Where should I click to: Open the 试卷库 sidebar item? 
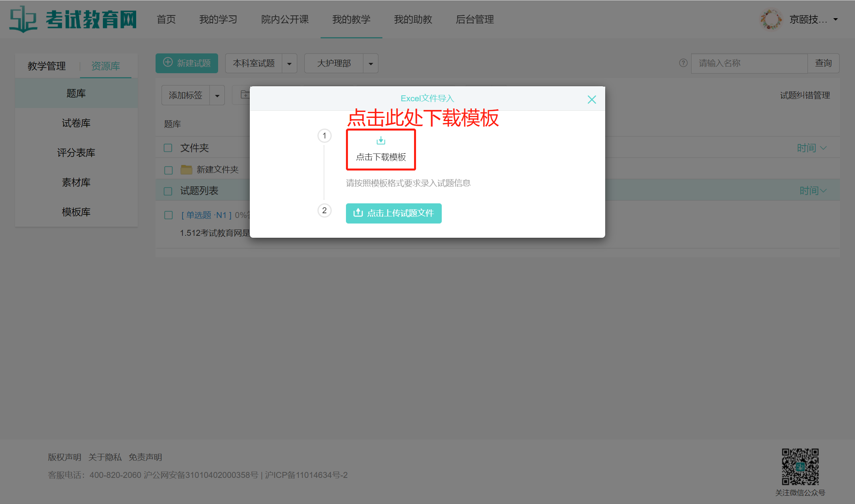click(76, 123)
